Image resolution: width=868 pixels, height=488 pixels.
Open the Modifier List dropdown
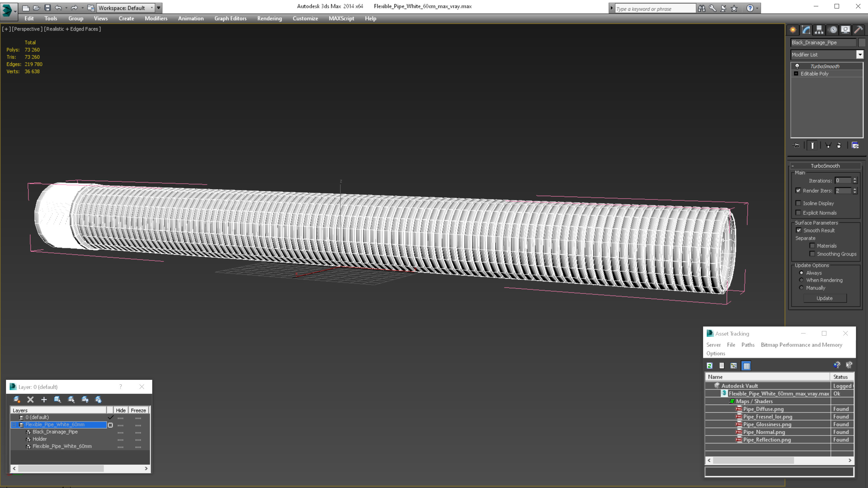pyautogui.click(x=860, y=55)
